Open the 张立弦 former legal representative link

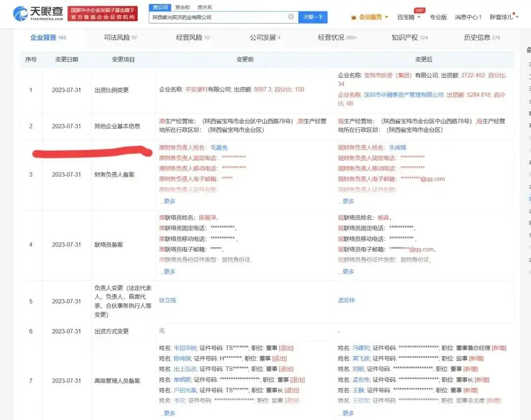(168, 300)
